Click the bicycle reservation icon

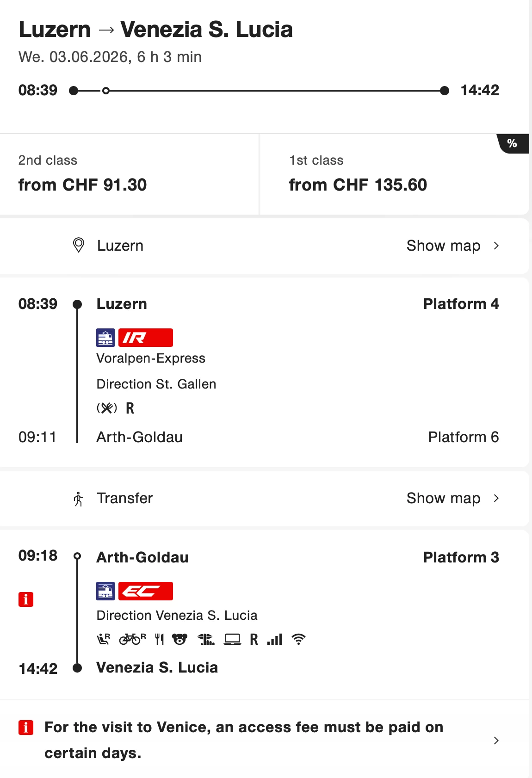click(x=132, y=639)
